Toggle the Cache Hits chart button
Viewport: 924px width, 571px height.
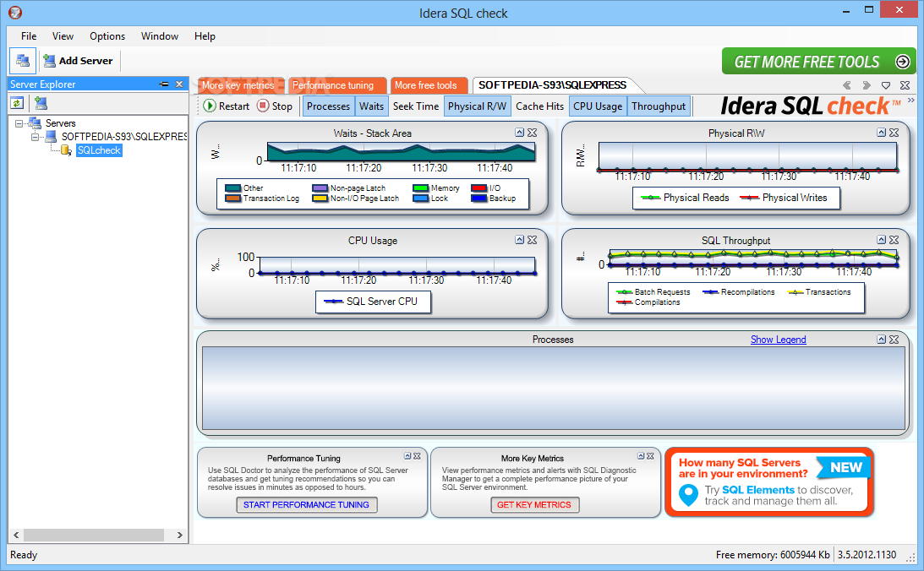click(539, 106)
